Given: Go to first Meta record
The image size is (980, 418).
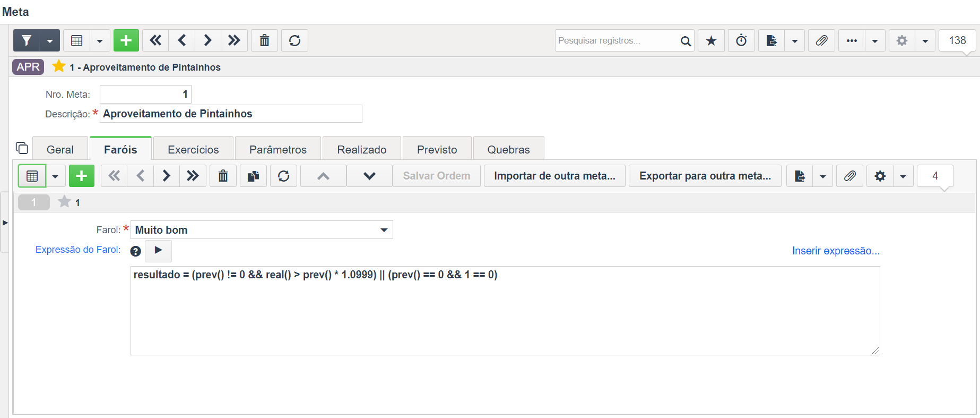Looking at the screenshot, I should click(155, 40).
